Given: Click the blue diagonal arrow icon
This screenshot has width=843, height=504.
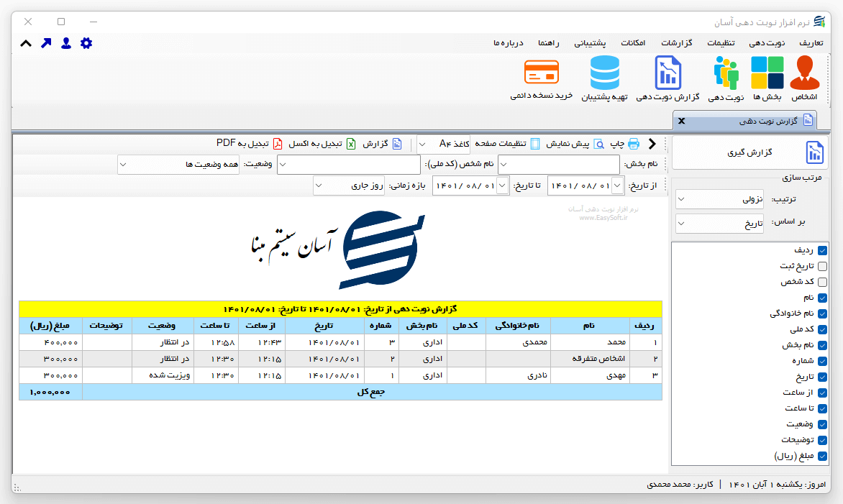Looking at the screenshot, I should 46,43.
